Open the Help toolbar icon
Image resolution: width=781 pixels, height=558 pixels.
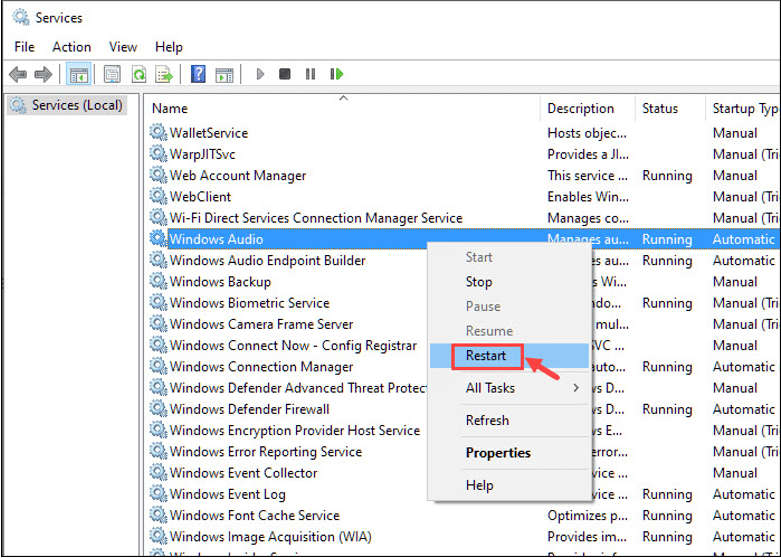click(x=198, y=75)
